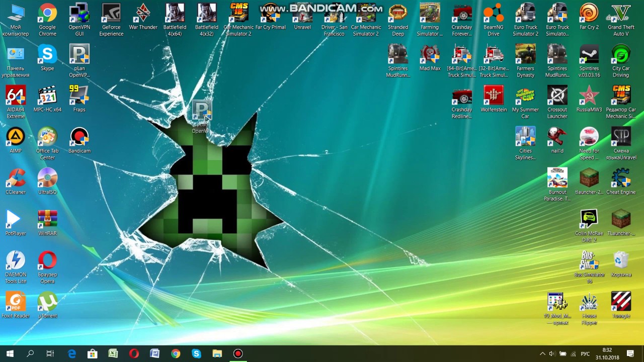Click the Bus Simulator 16 shortcut
This screenshot has width=644, height=362.
[589, 266]
